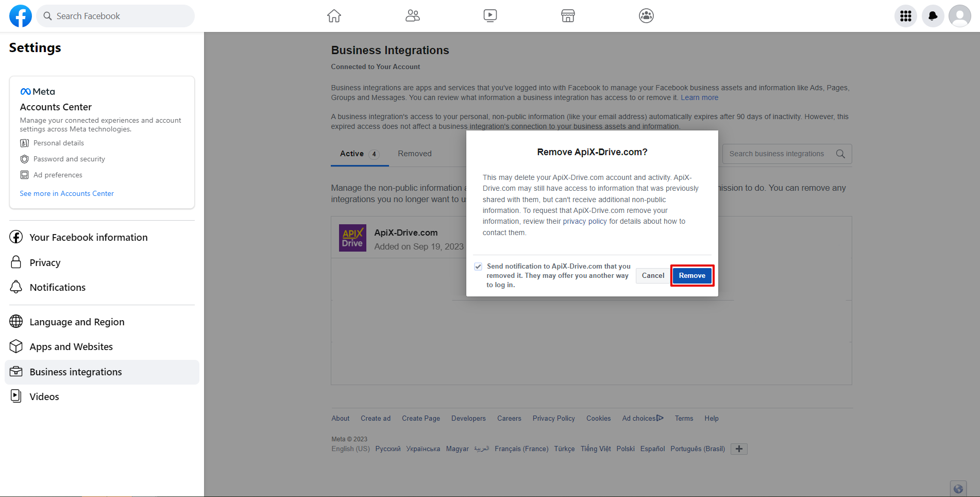This screenshot has width=980, height=497.
Task: Open the Developers footer link
Action: pos(468,419)
